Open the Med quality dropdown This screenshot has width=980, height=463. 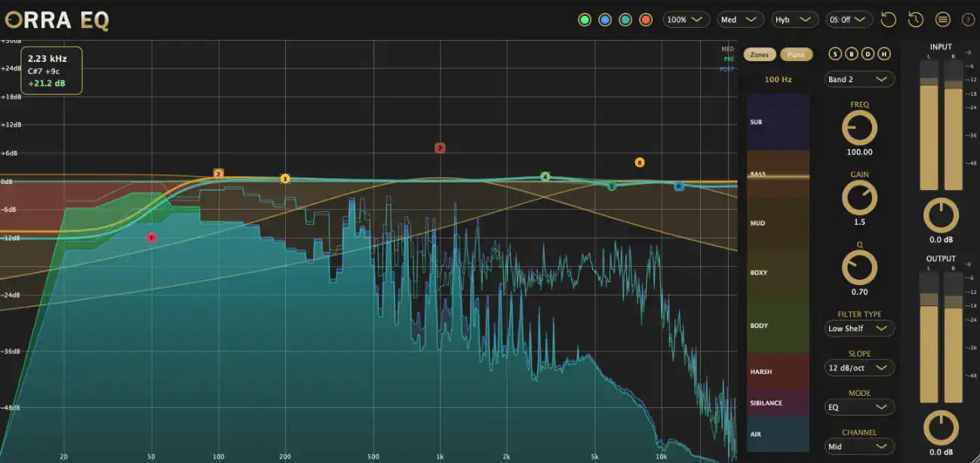click(x=740, y=20)
